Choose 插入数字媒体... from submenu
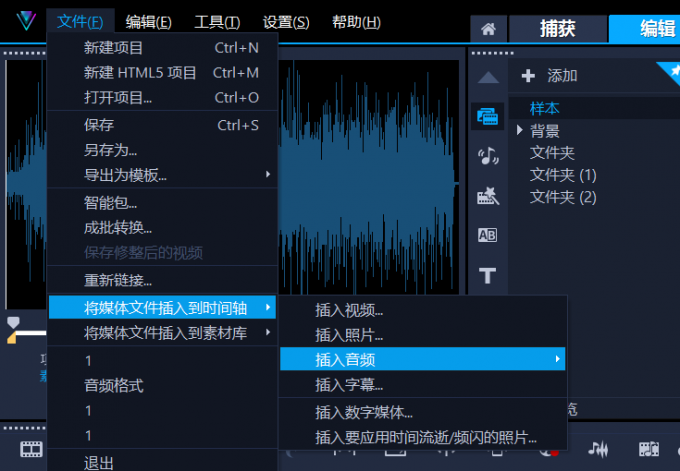 423,412
